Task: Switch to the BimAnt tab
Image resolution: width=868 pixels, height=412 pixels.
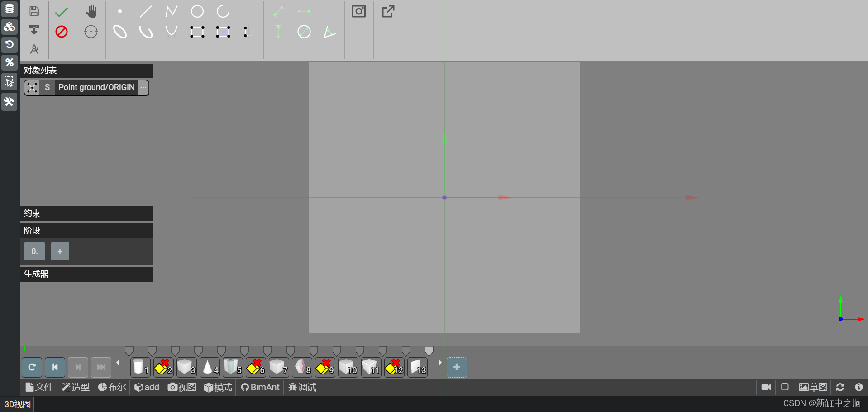Action: pyautogui.click(x=260, y=387)
